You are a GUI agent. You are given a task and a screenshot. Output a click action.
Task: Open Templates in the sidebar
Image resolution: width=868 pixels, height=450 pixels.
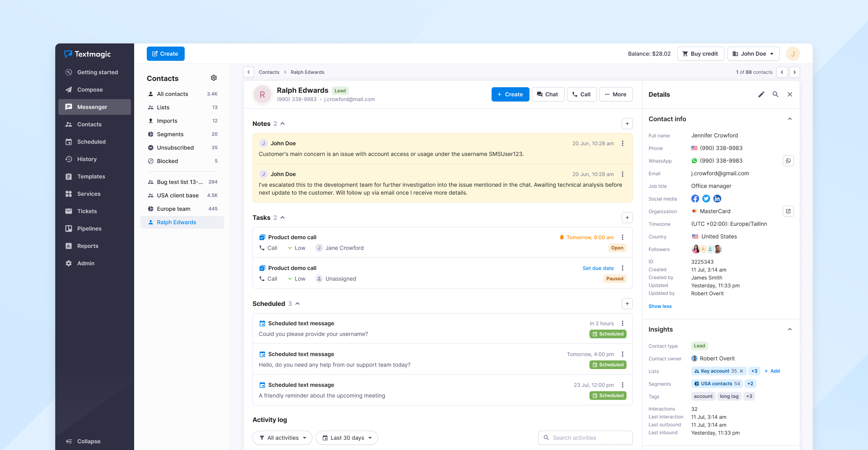tap(91, 176)
